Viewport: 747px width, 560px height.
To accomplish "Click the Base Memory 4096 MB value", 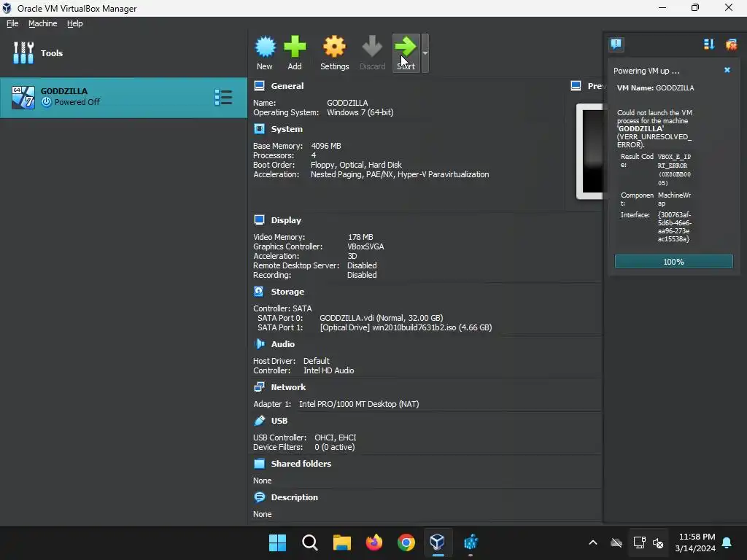I will [326, 146].
